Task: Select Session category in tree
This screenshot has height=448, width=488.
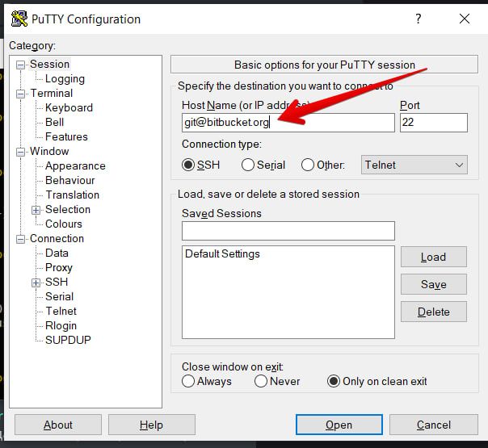Action: (x=49, y=64)
